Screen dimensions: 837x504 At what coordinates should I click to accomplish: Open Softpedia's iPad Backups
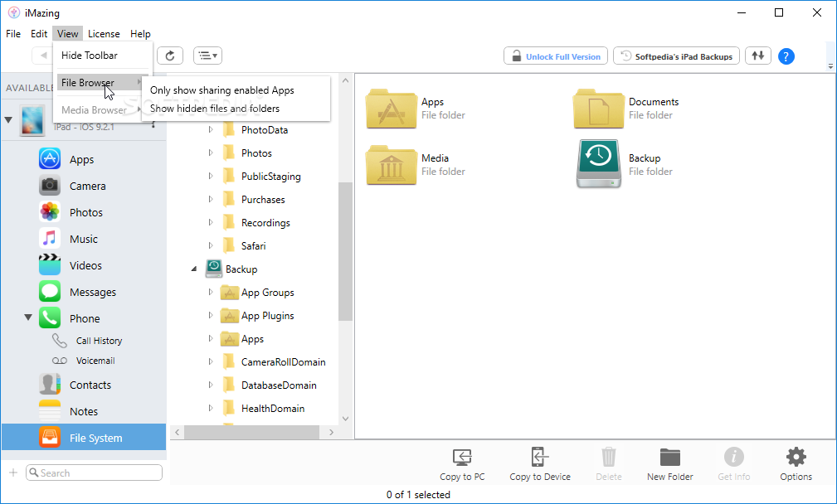click(676, 56)
